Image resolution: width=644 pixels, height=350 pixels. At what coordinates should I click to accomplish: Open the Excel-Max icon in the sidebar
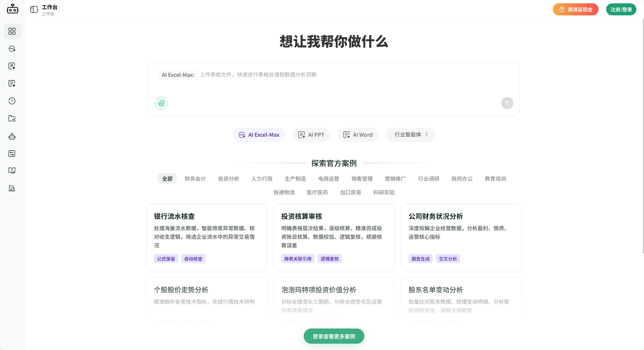[x=12, y=49]
